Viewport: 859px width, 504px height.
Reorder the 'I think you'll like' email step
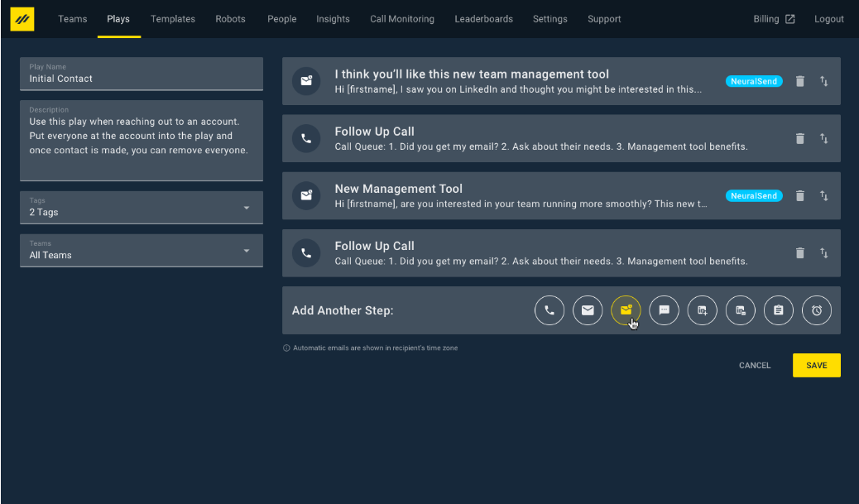824,81
